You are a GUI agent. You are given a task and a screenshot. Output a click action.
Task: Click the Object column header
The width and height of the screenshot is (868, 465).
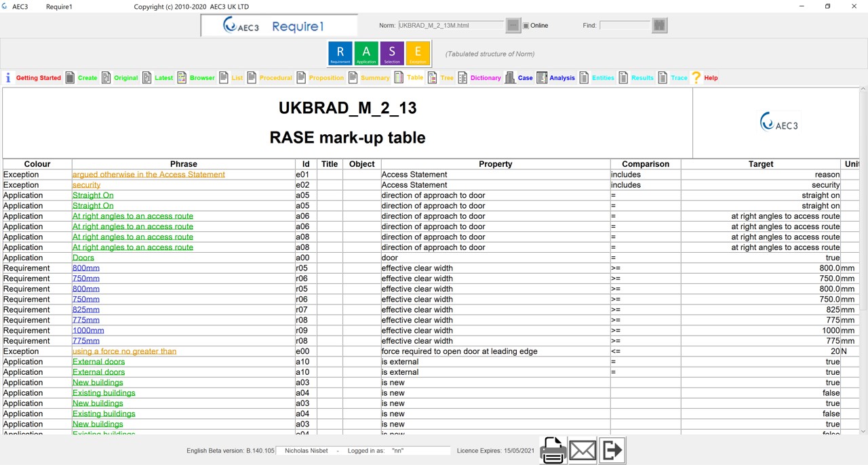(x=362, y=164)
